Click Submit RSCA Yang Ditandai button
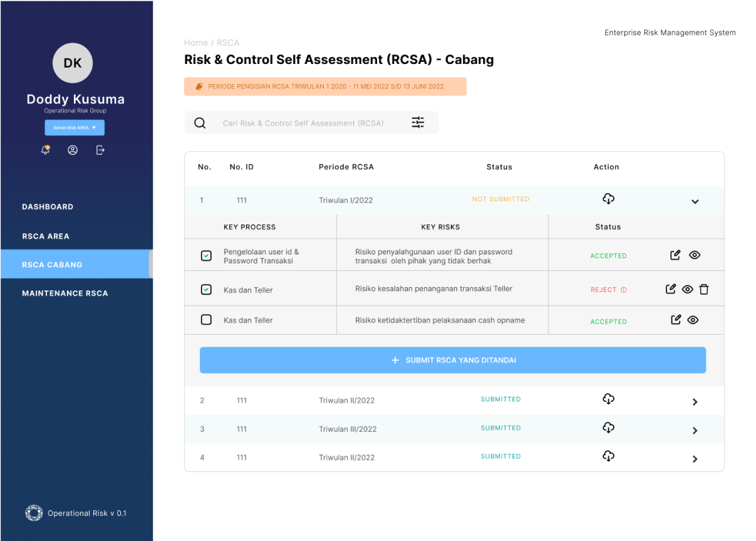This screenshot has height=541, width=756. pyautogui.click(x=453, y=360)
